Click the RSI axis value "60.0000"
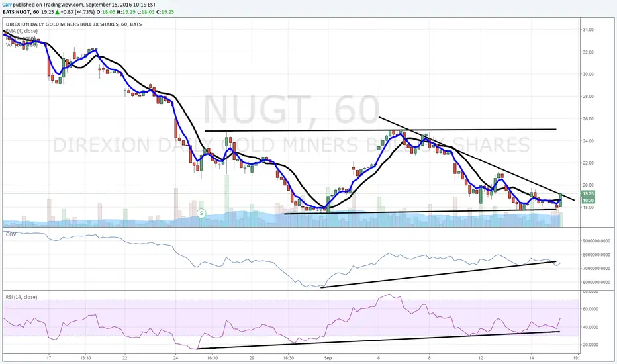The width and height of the screenshot is (617, 364). [x=591, y=309]
